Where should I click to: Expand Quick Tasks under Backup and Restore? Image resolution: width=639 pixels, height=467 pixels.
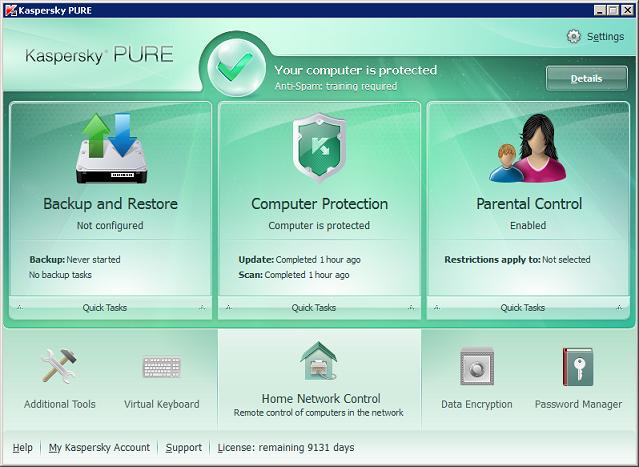point(110,308)
